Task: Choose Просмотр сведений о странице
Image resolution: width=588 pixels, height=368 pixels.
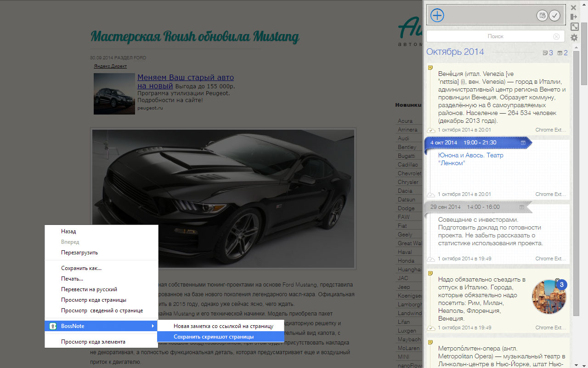Action: coord(101,310)
